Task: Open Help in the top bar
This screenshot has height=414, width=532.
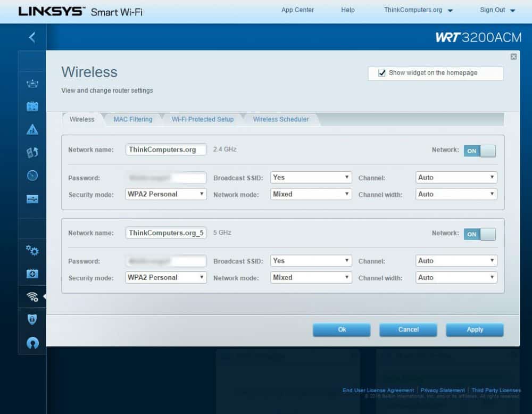Action: (348, 10)
